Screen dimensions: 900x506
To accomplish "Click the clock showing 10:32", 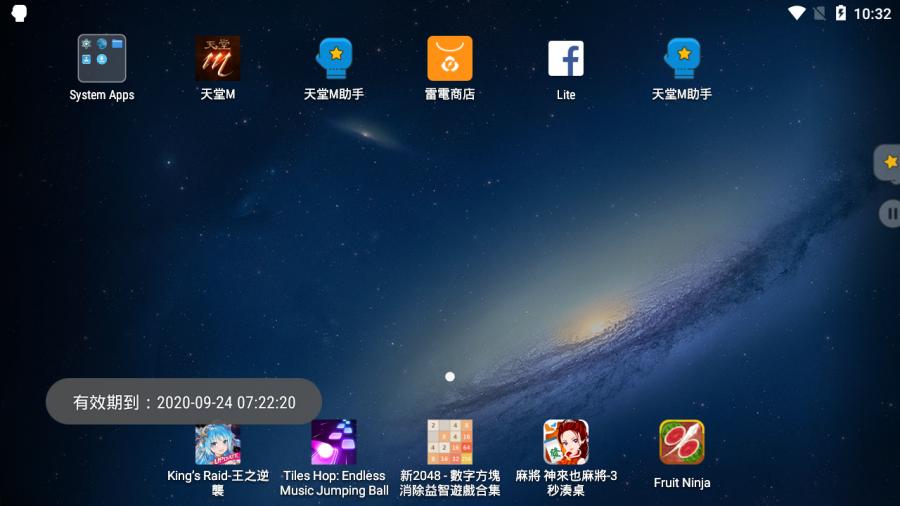I will click(x=872, y=14).
